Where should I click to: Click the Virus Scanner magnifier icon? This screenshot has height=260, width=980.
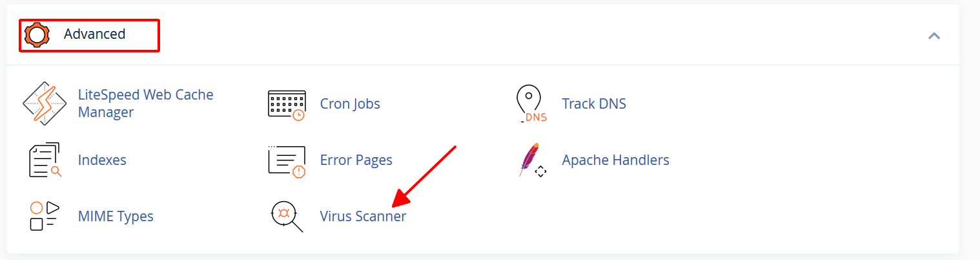[x=287, y=217]
